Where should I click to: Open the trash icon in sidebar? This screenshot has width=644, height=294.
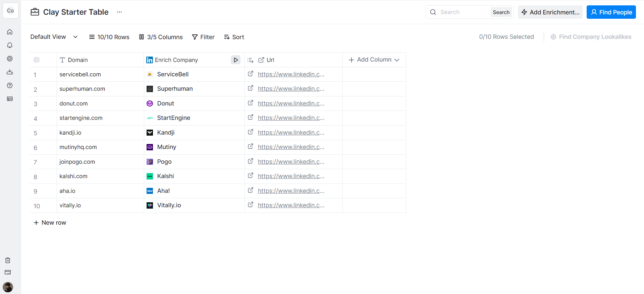[x=8, y=260]
